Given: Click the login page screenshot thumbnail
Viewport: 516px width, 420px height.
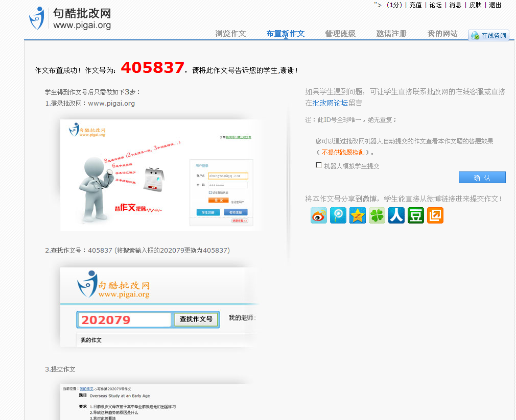Looking at the screenshot, I should point(161,175).
